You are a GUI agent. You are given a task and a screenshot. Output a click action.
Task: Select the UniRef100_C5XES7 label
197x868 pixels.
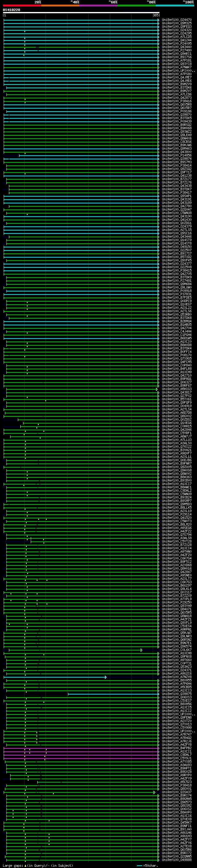click(x=177, y=700)
